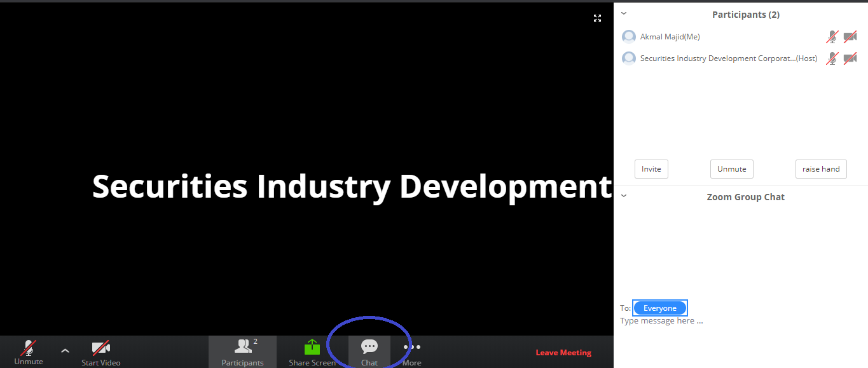
Task: Toggle the Participants panel button
Action: pyautogui.click(x=242, y=351)
